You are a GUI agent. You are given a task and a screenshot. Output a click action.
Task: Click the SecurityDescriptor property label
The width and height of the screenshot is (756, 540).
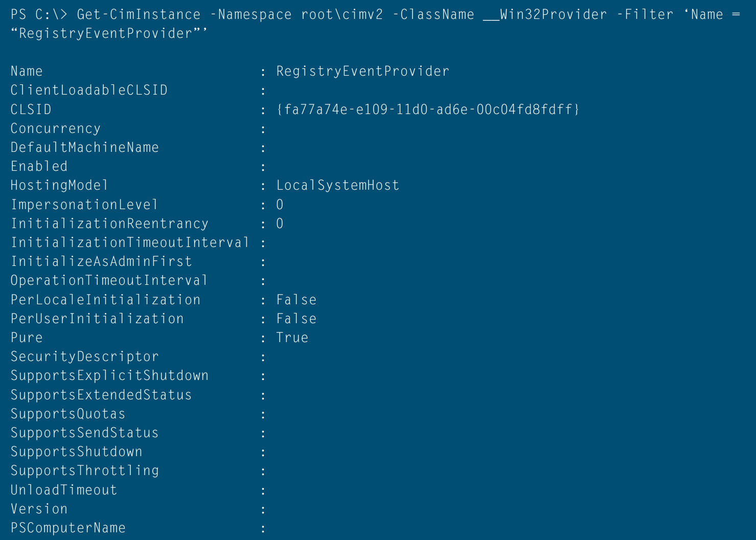(84, 356)
